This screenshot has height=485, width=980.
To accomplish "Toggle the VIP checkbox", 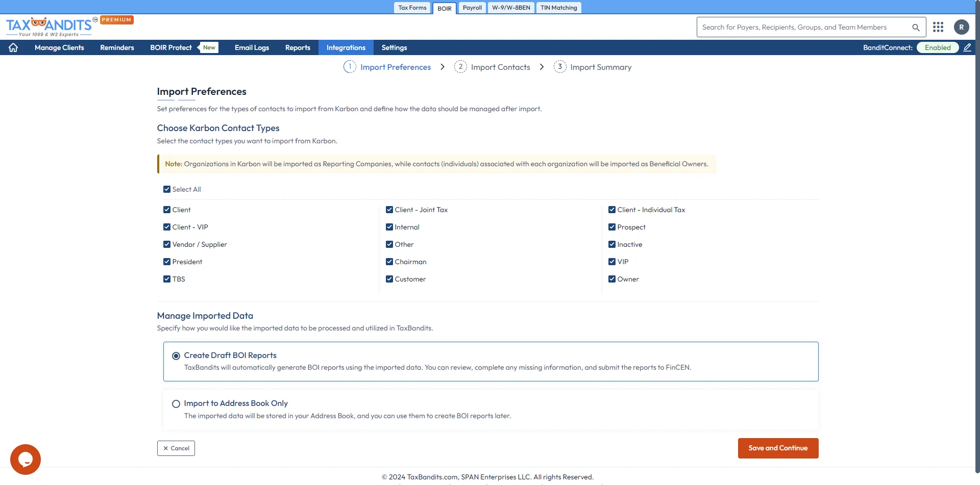I will (612, 262).
